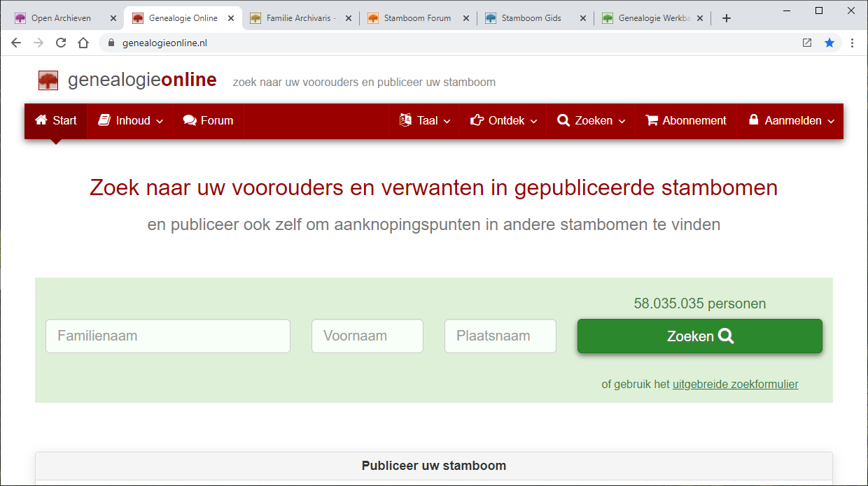Click the '58.035.035 personen' count text

pos(700,303)
